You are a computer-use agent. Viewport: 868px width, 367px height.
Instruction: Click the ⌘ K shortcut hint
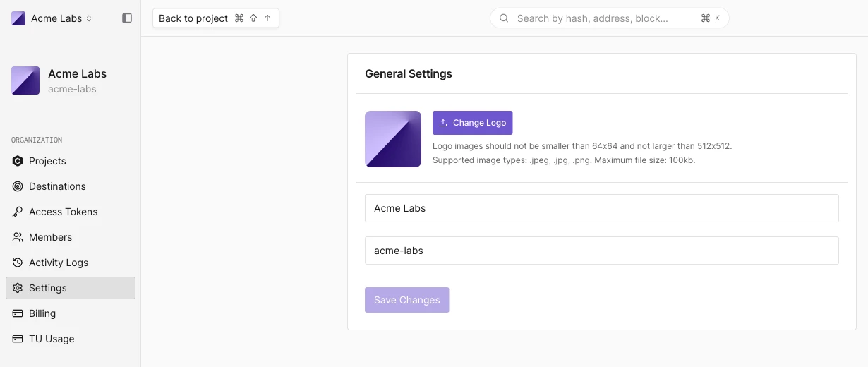tap(710, 18)
